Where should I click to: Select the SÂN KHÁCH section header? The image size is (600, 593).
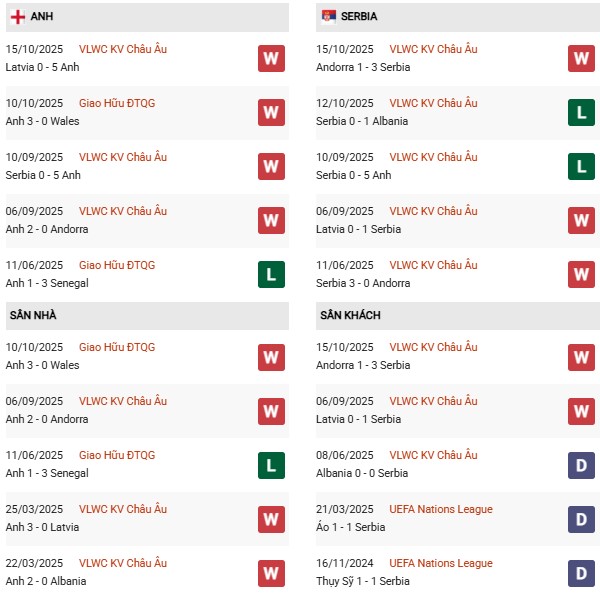click(x=350, y=315)
